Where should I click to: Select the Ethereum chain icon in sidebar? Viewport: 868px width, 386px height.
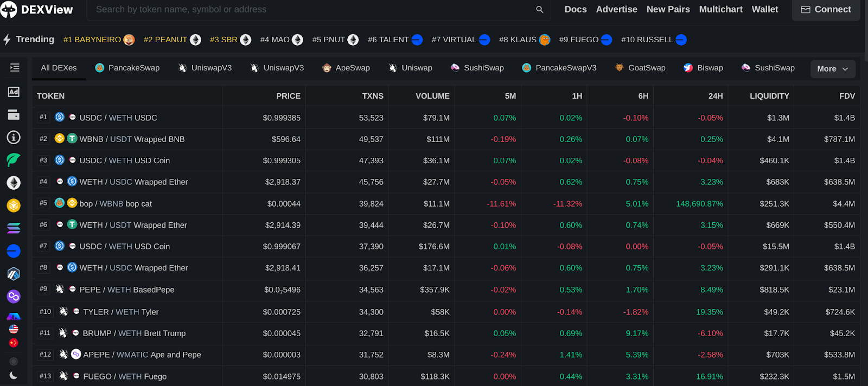pyautogui.click(x=14, y=183)
